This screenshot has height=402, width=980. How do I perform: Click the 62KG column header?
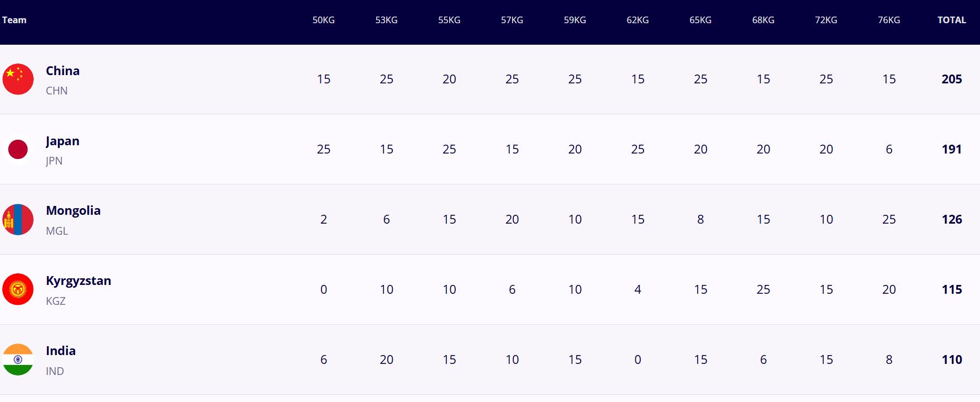click(x=637, y=20)
